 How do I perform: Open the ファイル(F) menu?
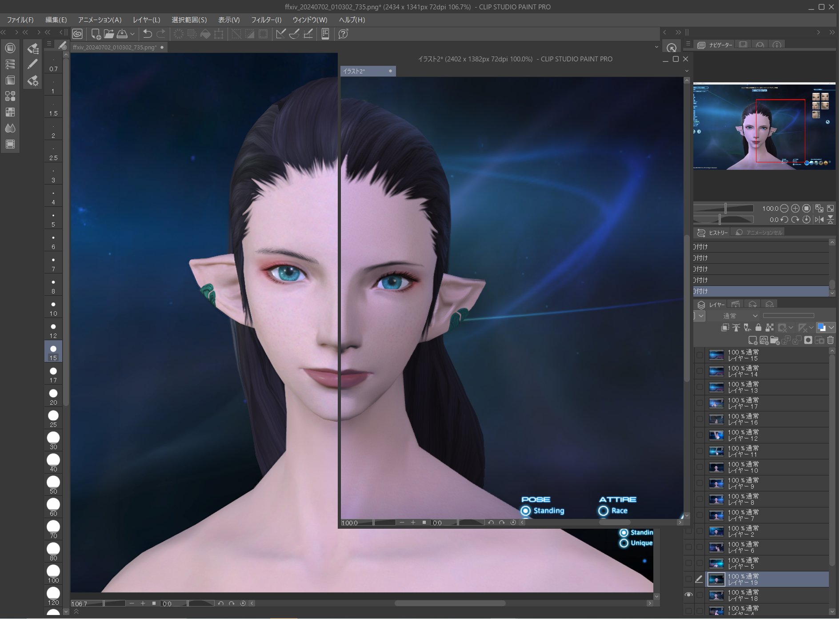[20, 20]
